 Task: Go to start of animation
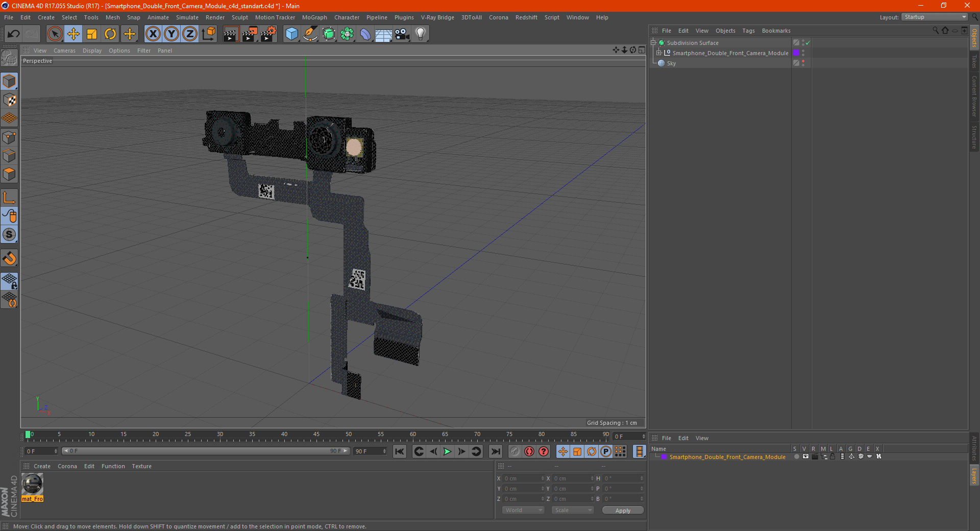pos(400,451)
